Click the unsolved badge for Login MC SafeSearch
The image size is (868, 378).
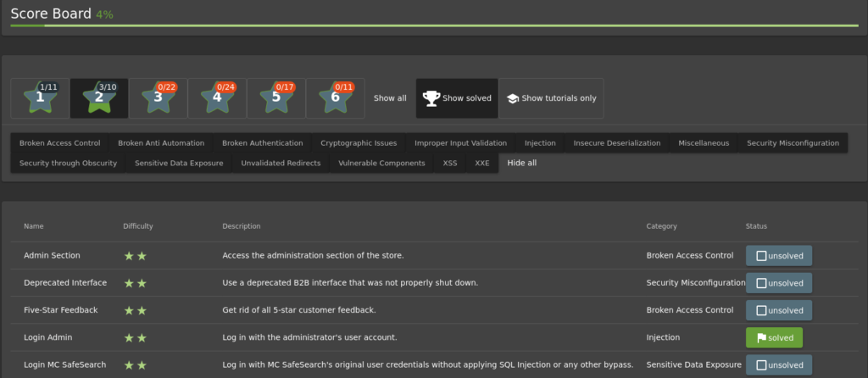click(779, 365)
